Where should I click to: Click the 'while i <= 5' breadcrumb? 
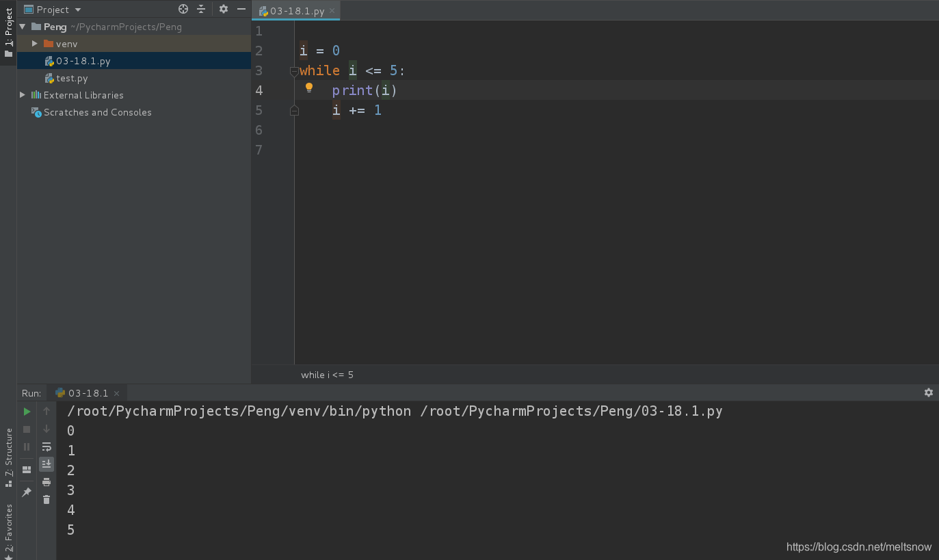pyautogui.click(x=327, y=375)
